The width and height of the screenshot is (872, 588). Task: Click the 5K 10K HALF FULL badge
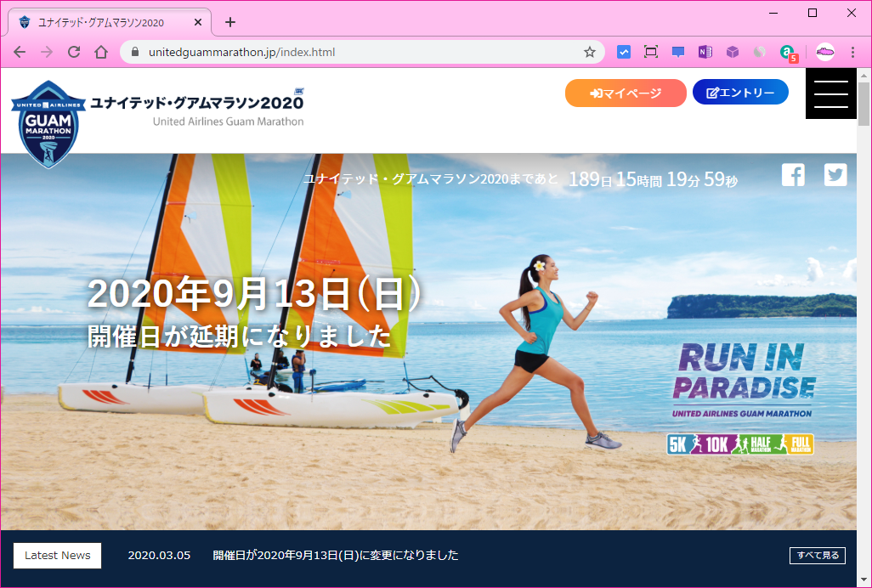point(740,444)
